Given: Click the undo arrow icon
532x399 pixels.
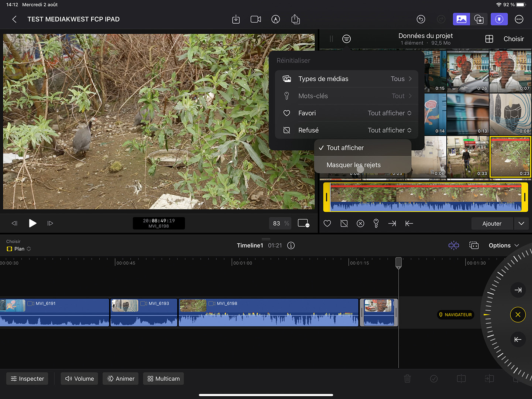Looking at the screenshot, I should pyautogui.click(x=421, y=19).
